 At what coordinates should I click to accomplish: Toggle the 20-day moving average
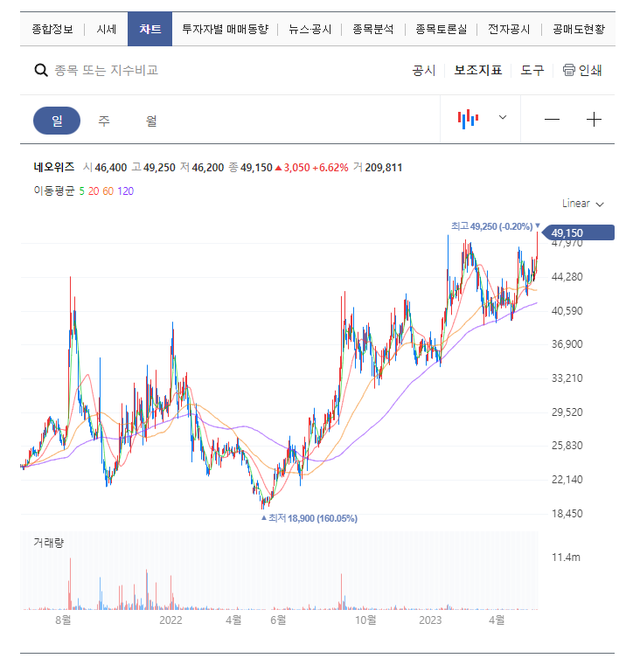[x=94, y=191]
